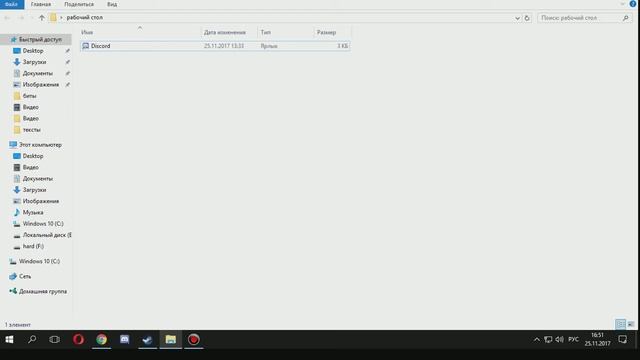Viewport: 640px width, 360px height.
Task: Open the Поделиться ribbon tab
Action: tap(79, 4)
